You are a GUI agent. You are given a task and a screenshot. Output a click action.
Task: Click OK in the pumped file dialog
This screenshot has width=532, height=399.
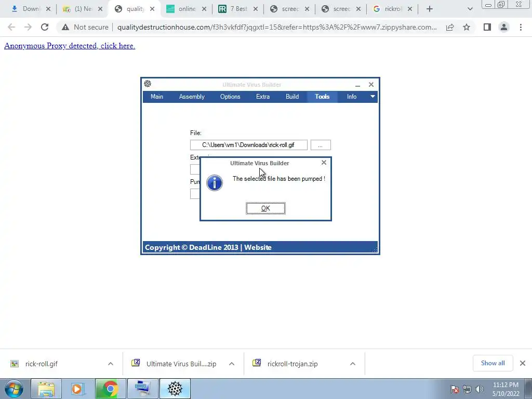[265, 208]
